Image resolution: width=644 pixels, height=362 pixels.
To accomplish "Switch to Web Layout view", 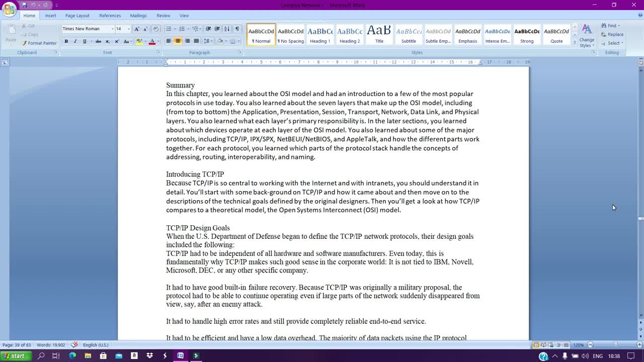I will (x=551, y=345).
